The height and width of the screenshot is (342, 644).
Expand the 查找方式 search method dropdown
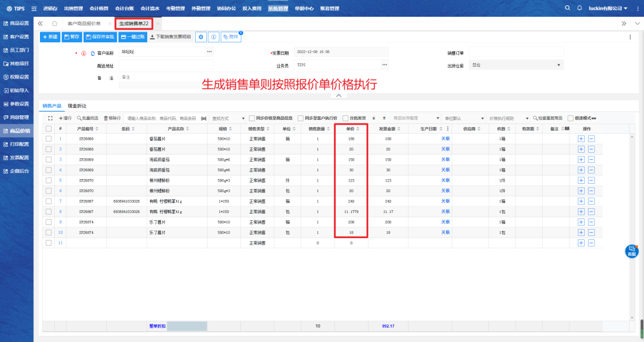click(228, 118)
